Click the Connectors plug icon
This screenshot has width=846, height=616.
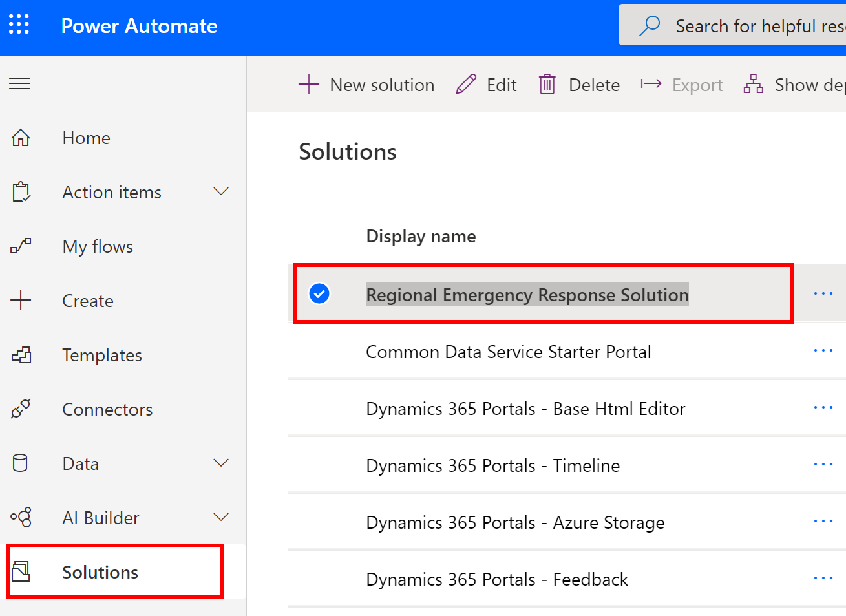click(x=21, y=409)
